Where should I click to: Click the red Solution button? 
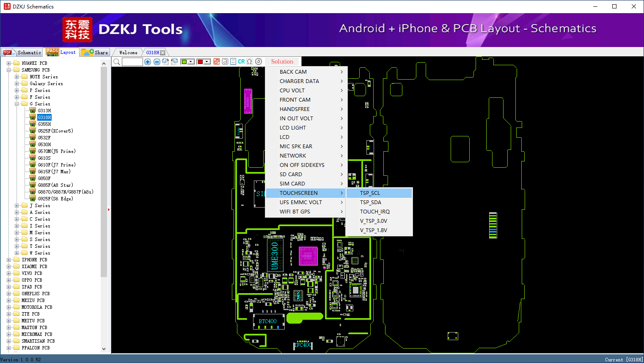pyautogui.click(x=282, y=61)
